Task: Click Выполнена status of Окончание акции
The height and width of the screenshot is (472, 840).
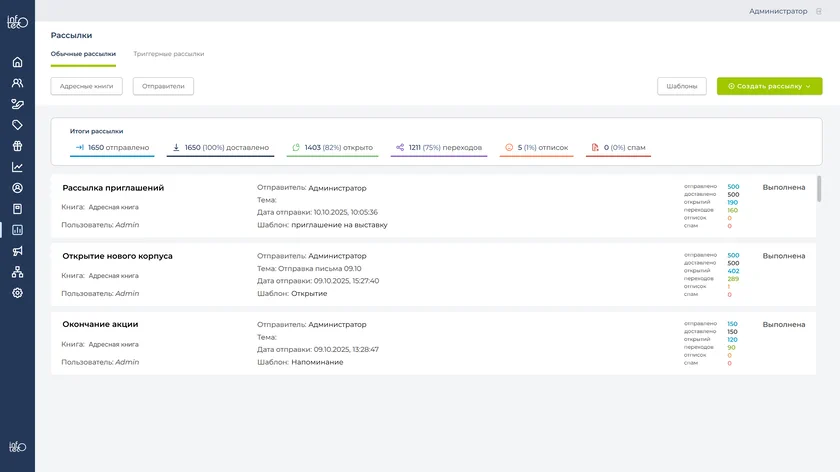Action: coord(784,325)
